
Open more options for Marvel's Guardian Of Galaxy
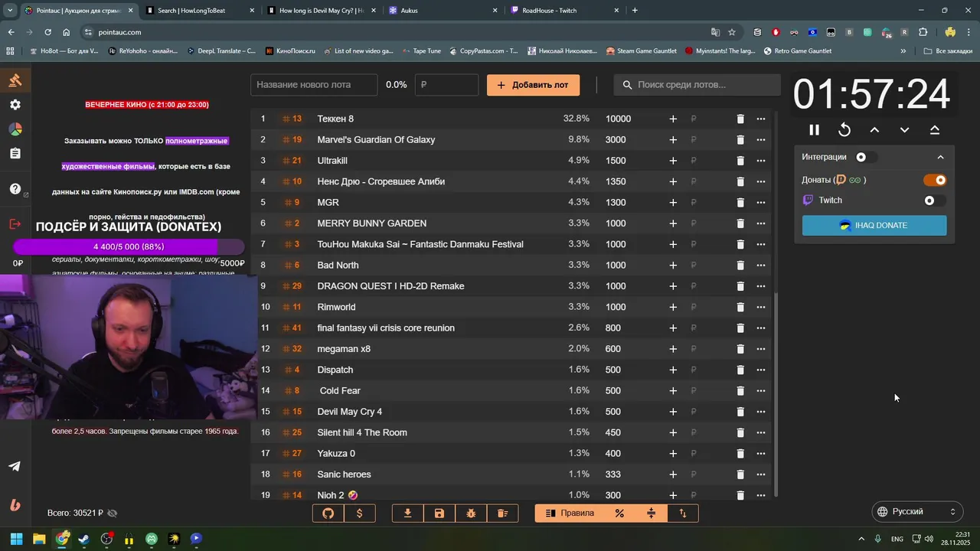tap(760, 140)
